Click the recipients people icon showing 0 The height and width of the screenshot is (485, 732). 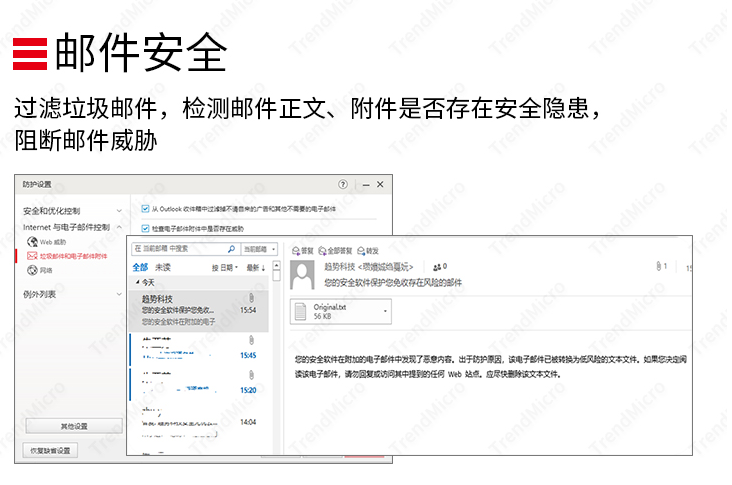point(439,268)
